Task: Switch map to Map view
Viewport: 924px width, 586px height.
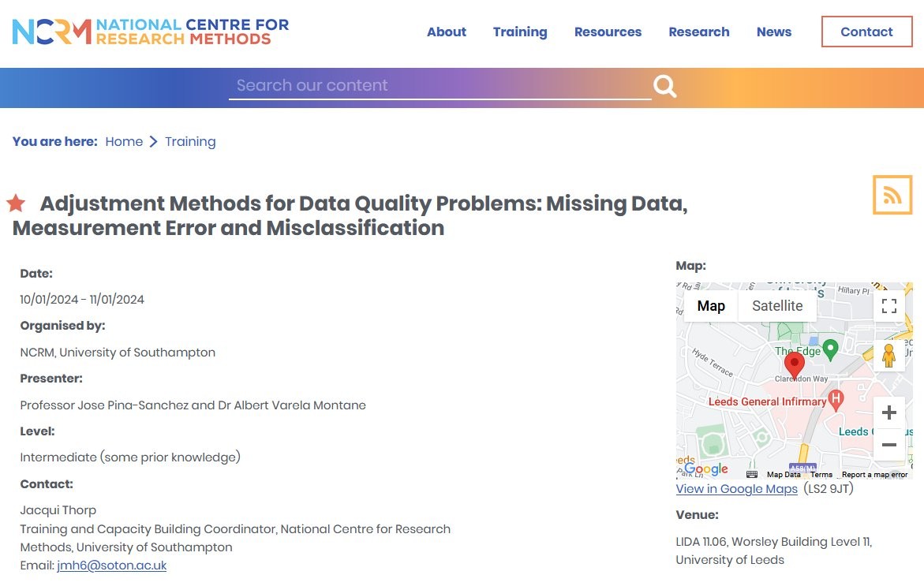Action: (711, 306)
